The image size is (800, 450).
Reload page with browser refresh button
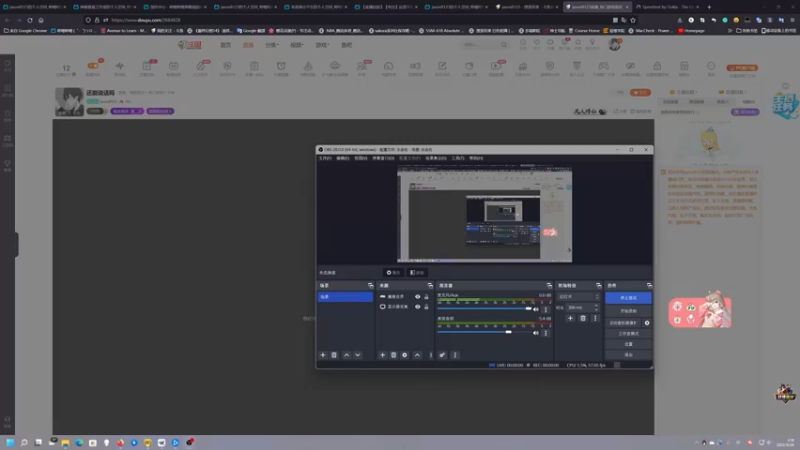30,20
